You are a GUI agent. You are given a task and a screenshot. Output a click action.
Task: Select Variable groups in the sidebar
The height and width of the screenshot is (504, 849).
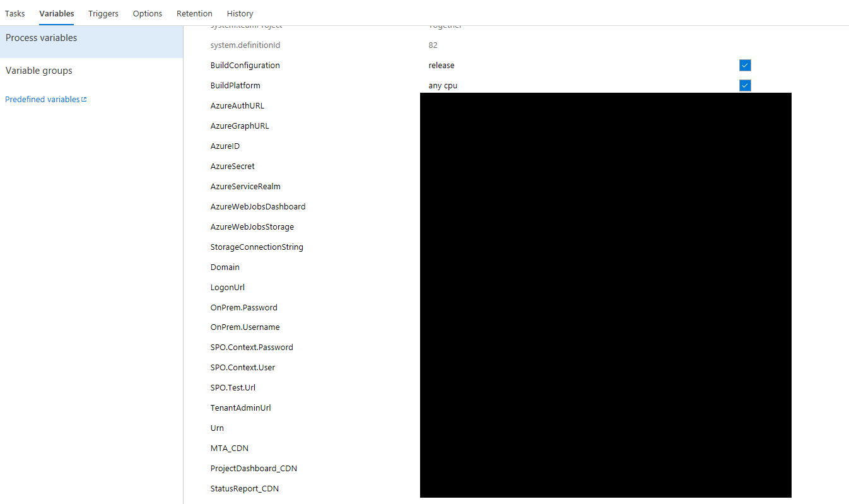click(x=40, y=70)
